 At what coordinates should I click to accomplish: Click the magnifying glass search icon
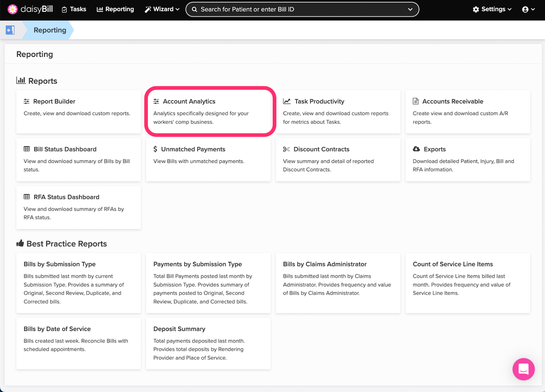click(x=194, y=10)
